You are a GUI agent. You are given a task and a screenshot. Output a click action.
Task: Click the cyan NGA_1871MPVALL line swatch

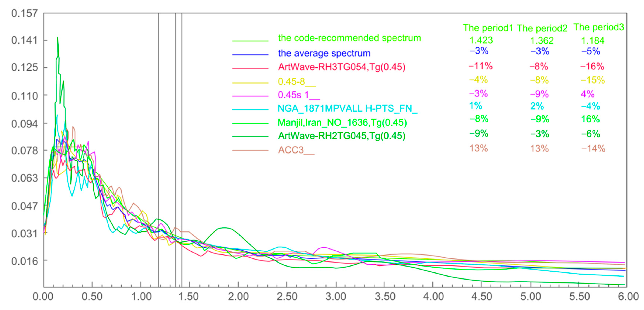(250, 109)
